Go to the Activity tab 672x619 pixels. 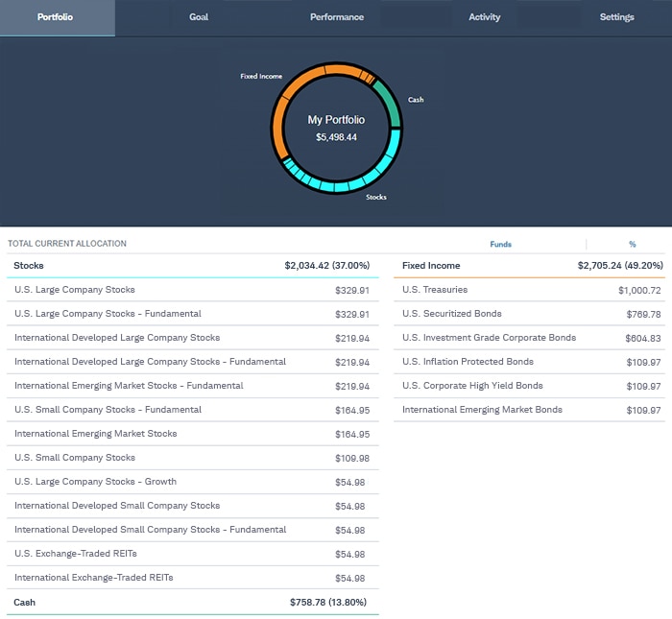[484, 17]
